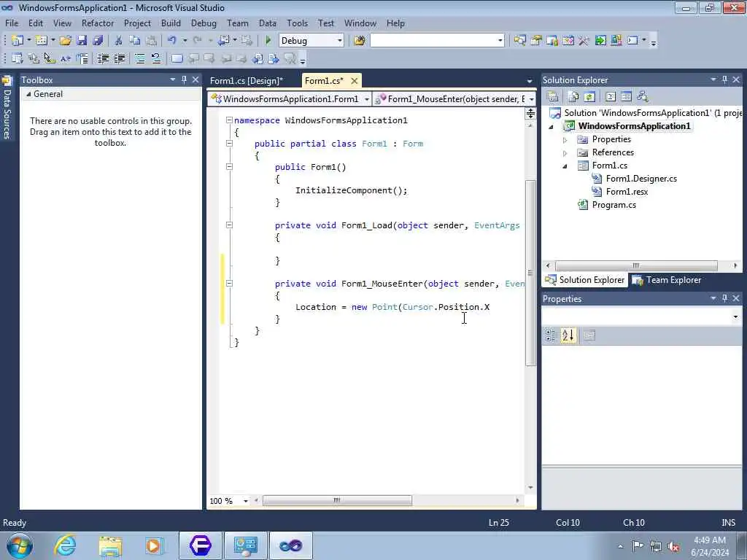Save all files with the Save All icon
Screen dimensions: 747x560
click(98, 41)
